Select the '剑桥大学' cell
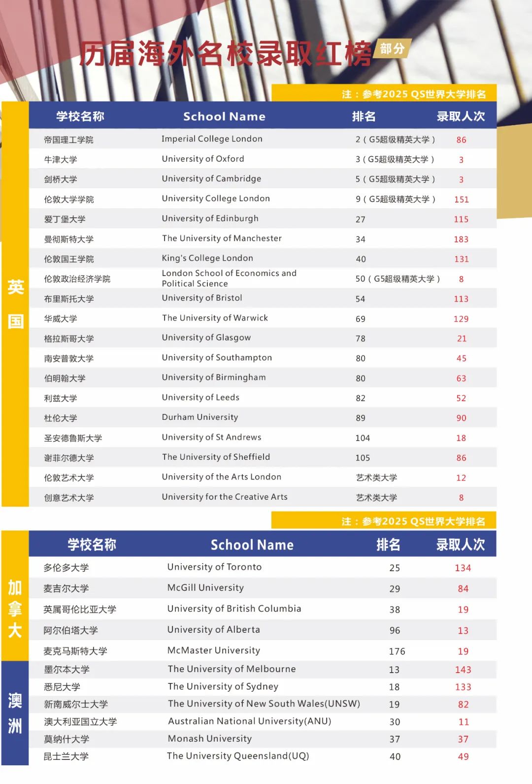This screenshot has width=532, height=784. 61,179
